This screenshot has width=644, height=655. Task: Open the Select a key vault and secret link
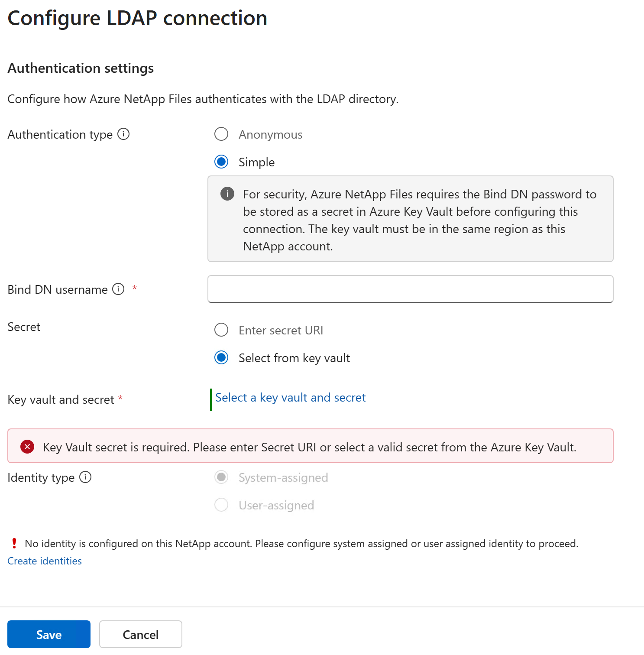291,398
